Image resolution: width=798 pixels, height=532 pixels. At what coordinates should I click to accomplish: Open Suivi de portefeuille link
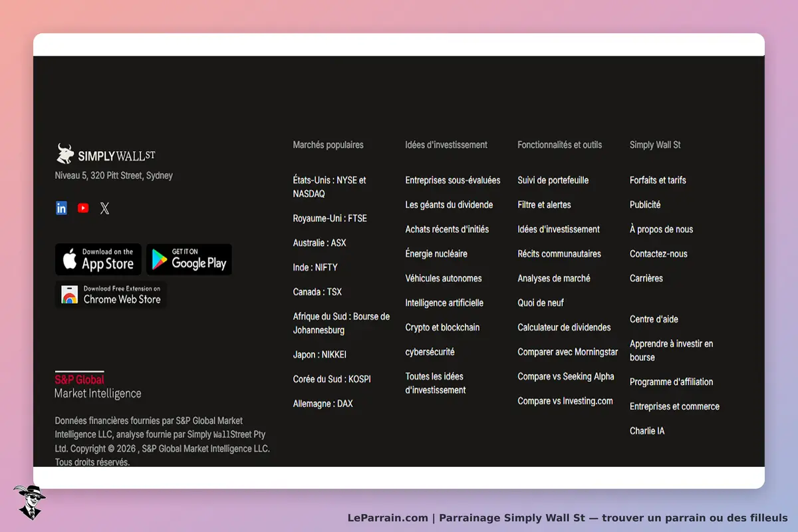click(x=553, y=180)
